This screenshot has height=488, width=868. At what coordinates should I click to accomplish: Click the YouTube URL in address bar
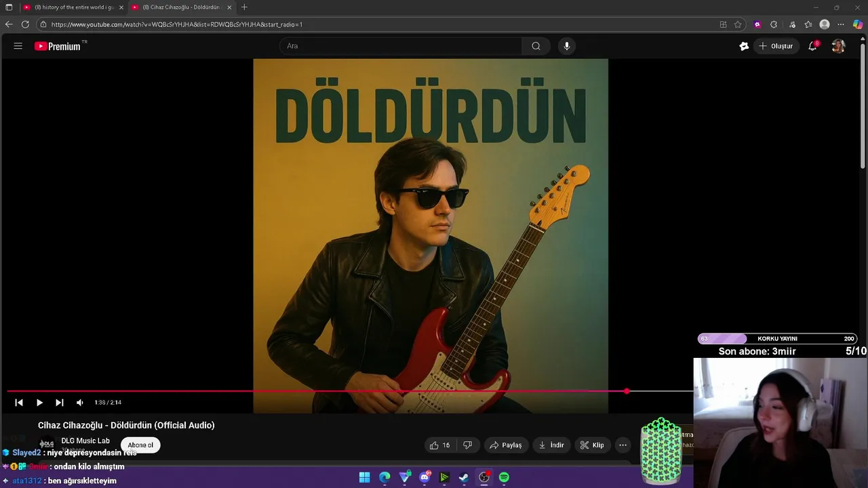(176, 24)
